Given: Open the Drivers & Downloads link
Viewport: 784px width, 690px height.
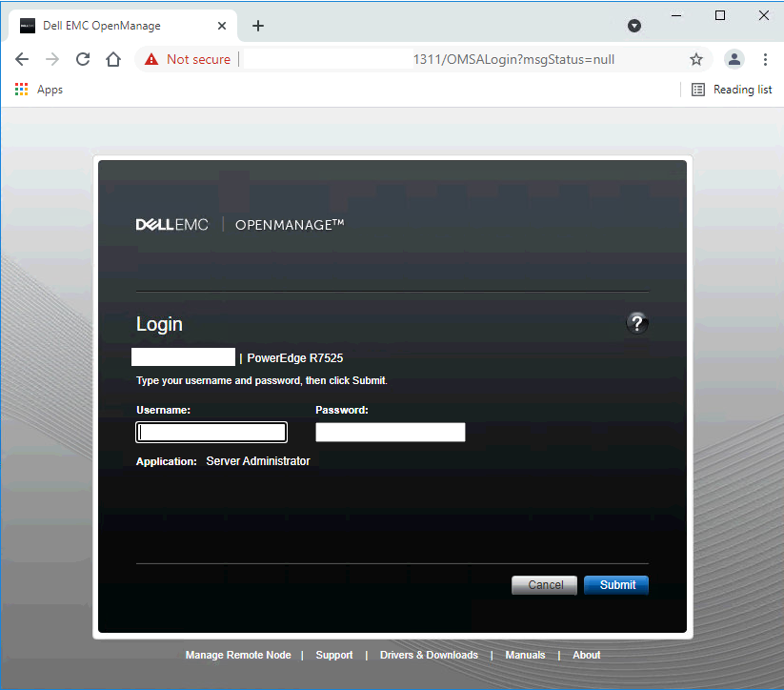Looking at the screenshot, I should click(429, 655).
